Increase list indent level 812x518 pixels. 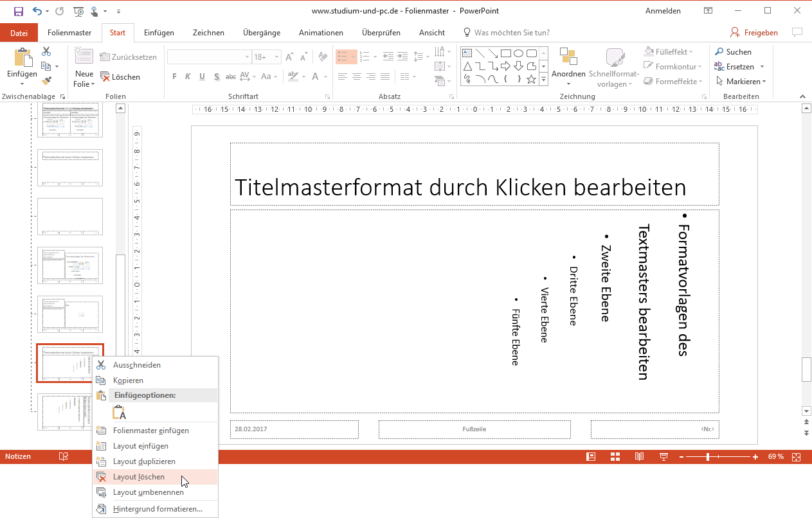(402, 57)
